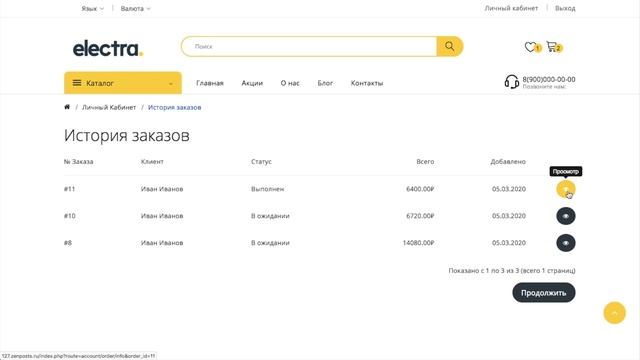Click the Показано с 1 по 3 pagination text
Viewport: 640px width, 360px height.
(x=512, y=271)
